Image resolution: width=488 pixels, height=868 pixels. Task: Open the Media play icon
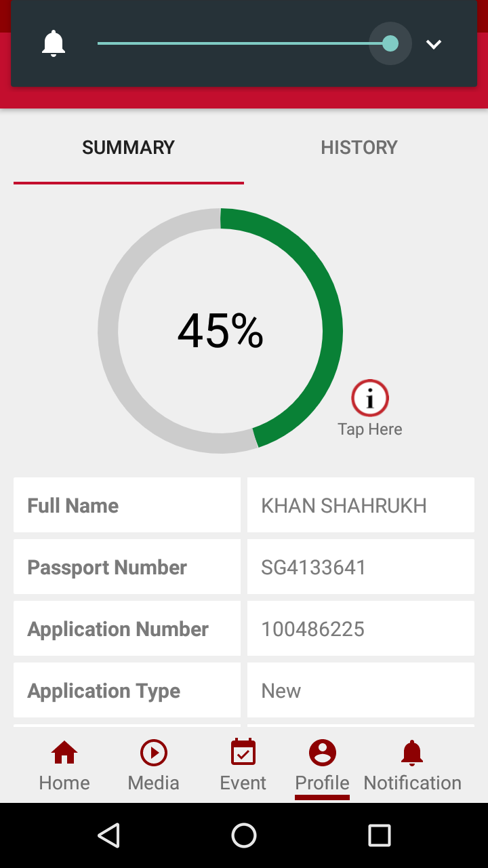click(x=154, y=753)
